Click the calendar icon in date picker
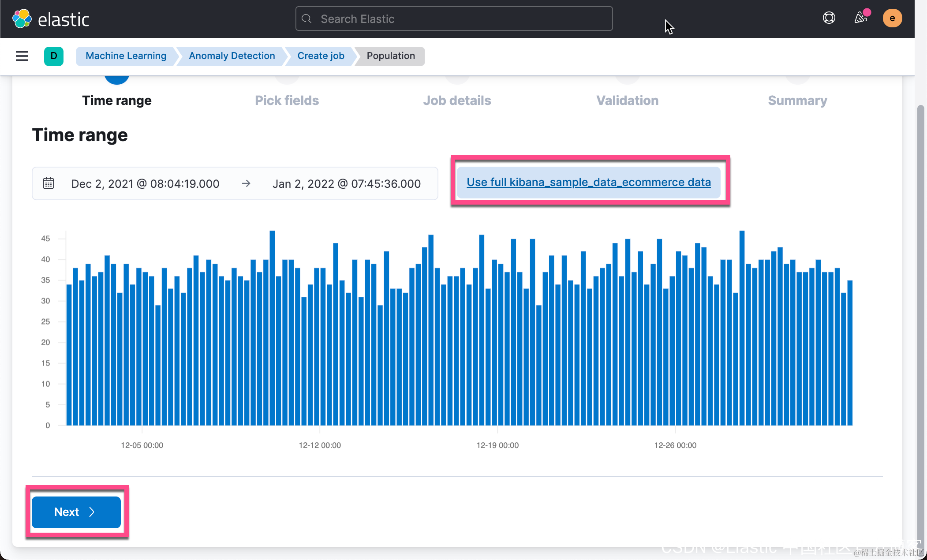 point(49,183)
